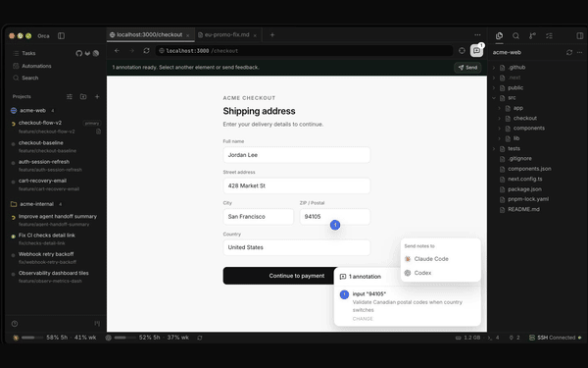Open the checklist panel icon
The image size is (588, 368).
click(550, 35)
